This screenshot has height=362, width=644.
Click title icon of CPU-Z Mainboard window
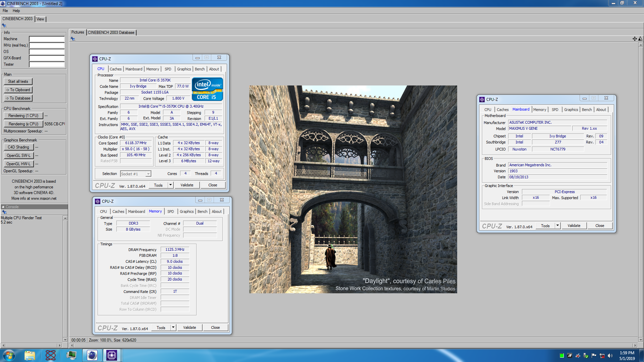click(x=482, y=100)
